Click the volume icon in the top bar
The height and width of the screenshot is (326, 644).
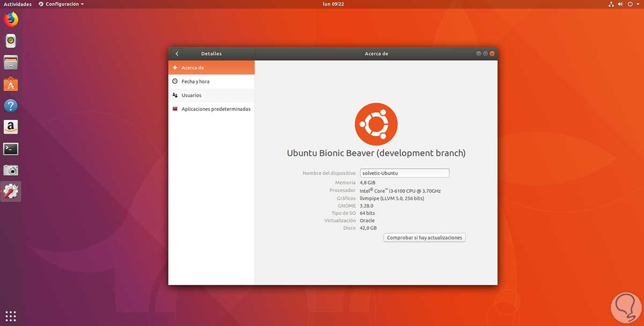[620, 4]
